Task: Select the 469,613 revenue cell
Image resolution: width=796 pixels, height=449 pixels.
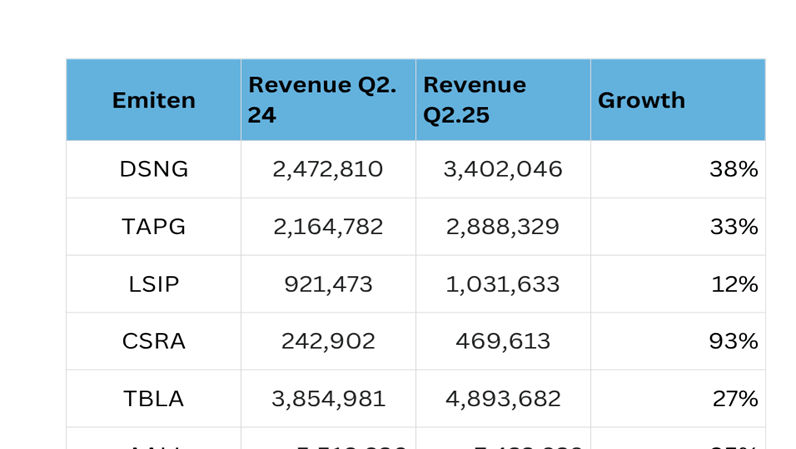Action: (x=502, y=341)
